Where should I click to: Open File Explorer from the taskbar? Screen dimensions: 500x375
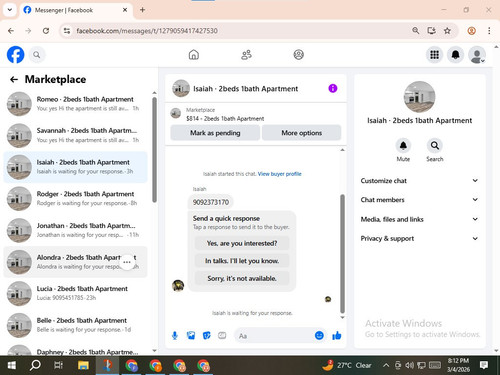coord(83,365)
